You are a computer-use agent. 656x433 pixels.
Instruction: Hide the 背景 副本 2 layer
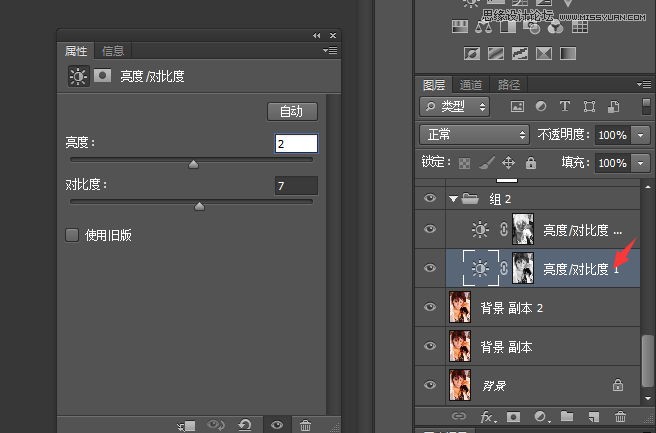(x=430, y=307)
